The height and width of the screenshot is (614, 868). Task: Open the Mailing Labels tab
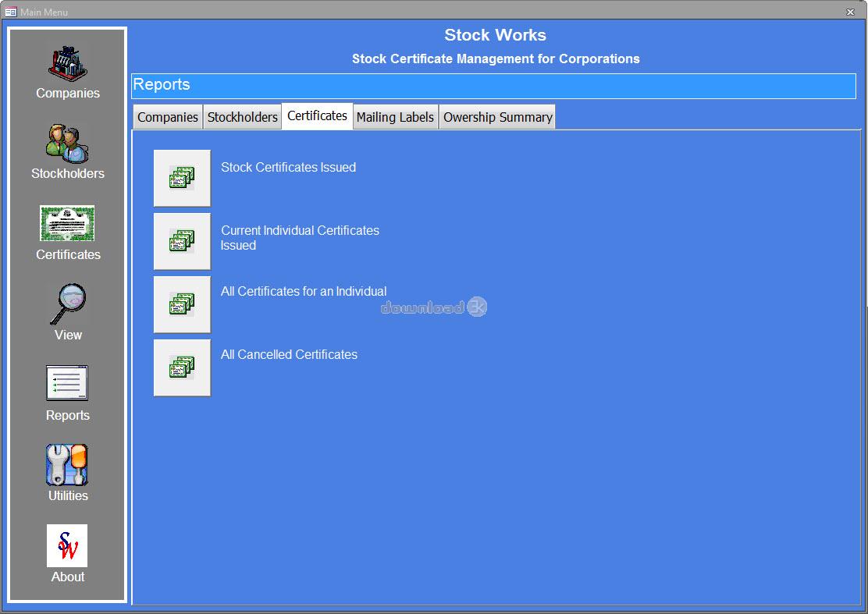pos(395,117)
